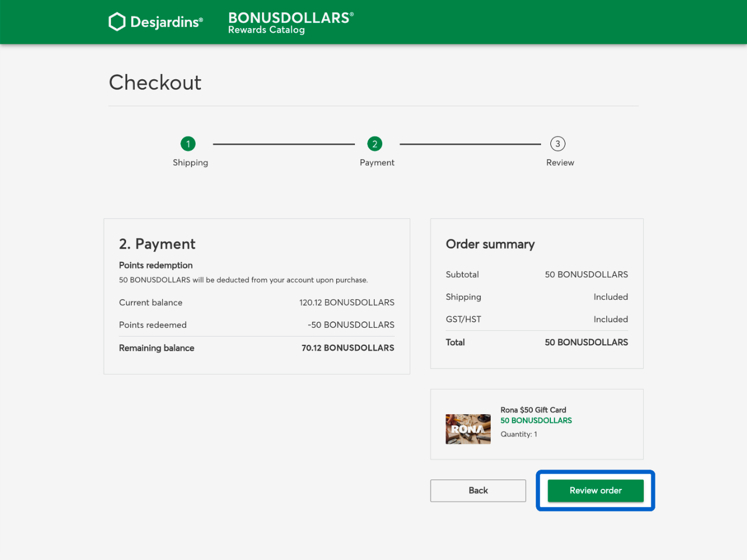Screen dimensions: 747x560
Task: Click the Points redeemed label
Action: click(x=153, y=325)
